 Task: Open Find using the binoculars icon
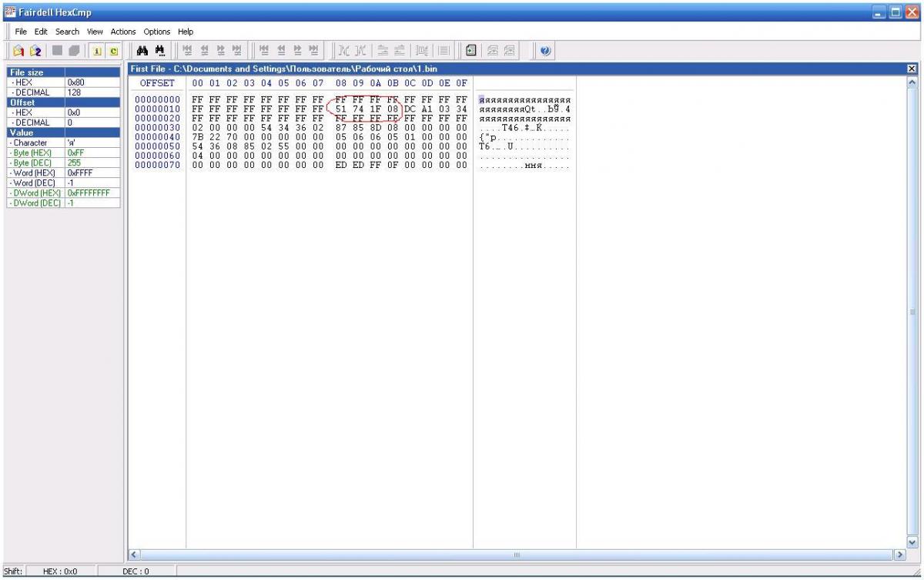tap(142, 51)
